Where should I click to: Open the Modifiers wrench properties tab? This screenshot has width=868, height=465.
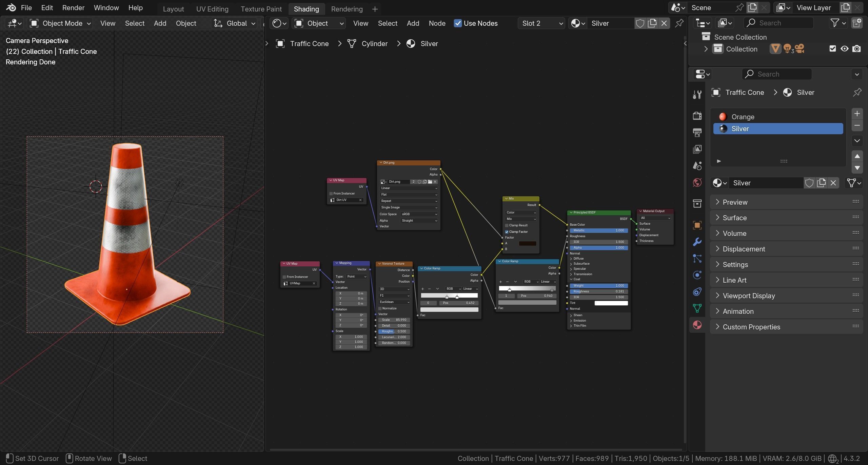click(697, 242)
